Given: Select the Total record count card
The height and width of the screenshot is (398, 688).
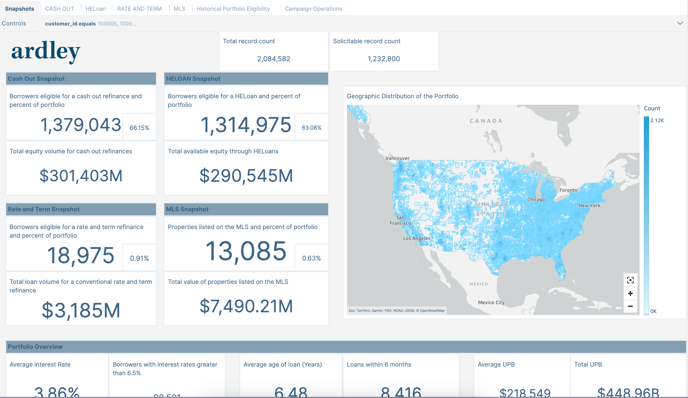Looking at the screenshot, I should [274, 51].
